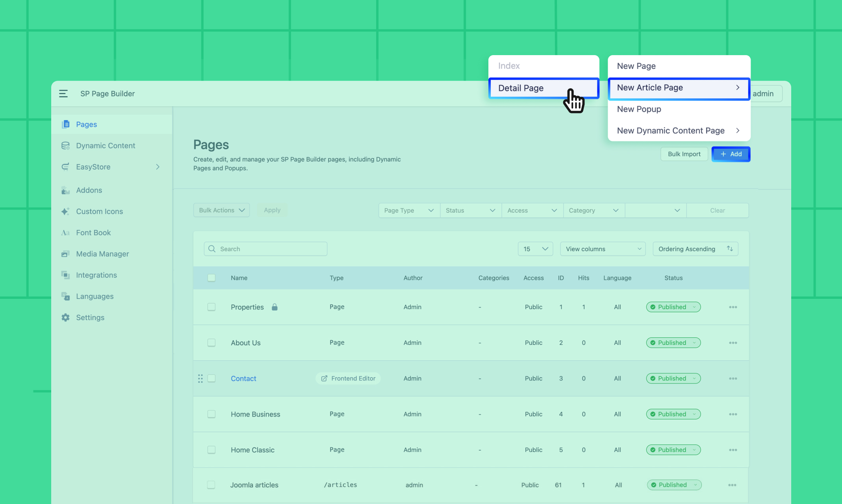Image resolution: width=842 pixels, height=504 pixels.
Task: Click the Media Manager icon
Action: pos(65,254)
